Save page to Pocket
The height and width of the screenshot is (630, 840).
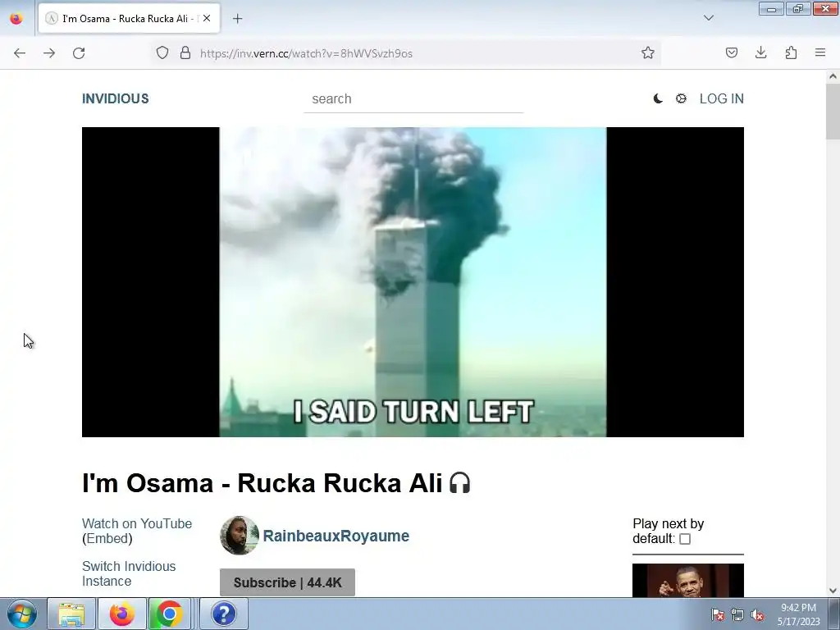[x=731, y=52]
